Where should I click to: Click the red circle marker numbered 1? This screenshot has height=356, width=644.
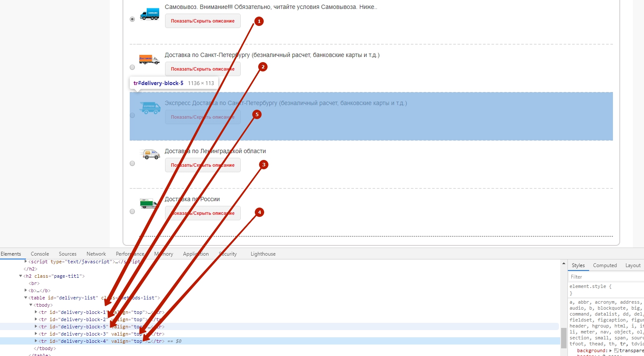point(259,21)
